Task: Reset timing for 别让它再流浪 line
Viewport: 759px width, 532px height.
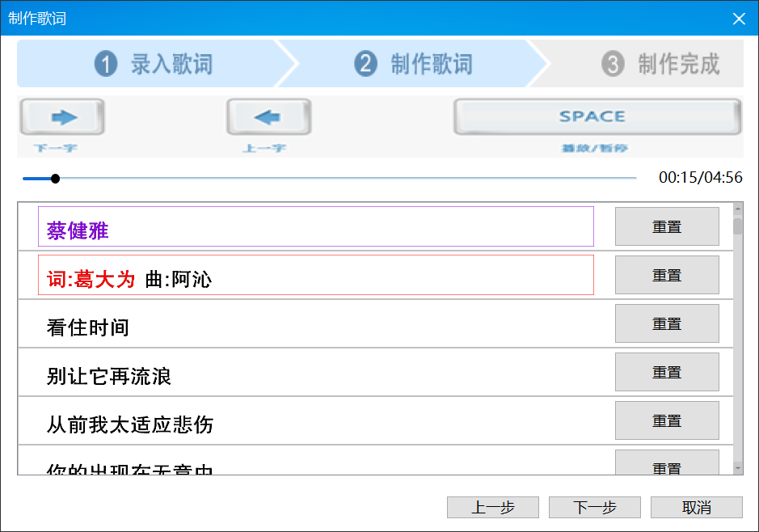Action: click(x=667, y=373)
